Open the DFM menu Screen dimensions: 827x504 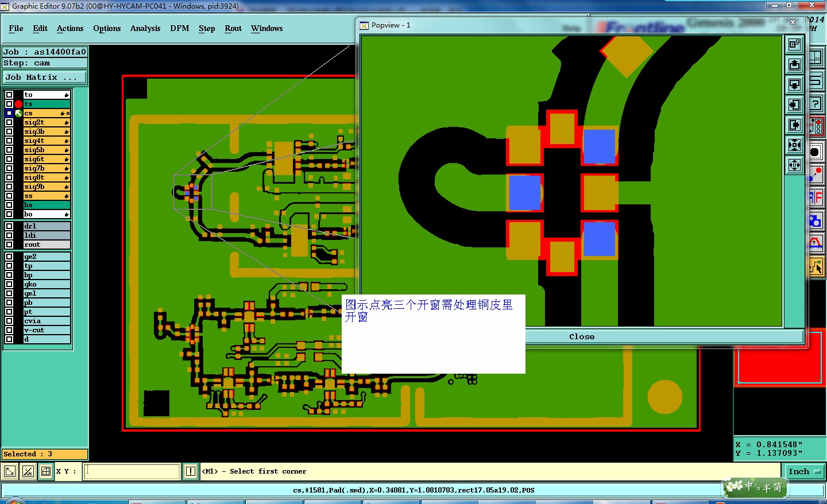pyautogui.click(x=180, y=28)
